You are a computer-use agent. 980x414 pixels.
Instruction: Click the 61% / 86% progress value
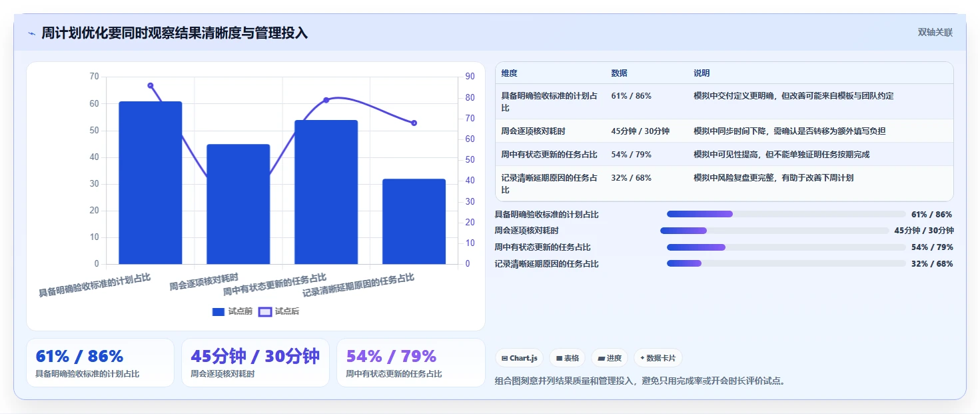click(932, 214)
